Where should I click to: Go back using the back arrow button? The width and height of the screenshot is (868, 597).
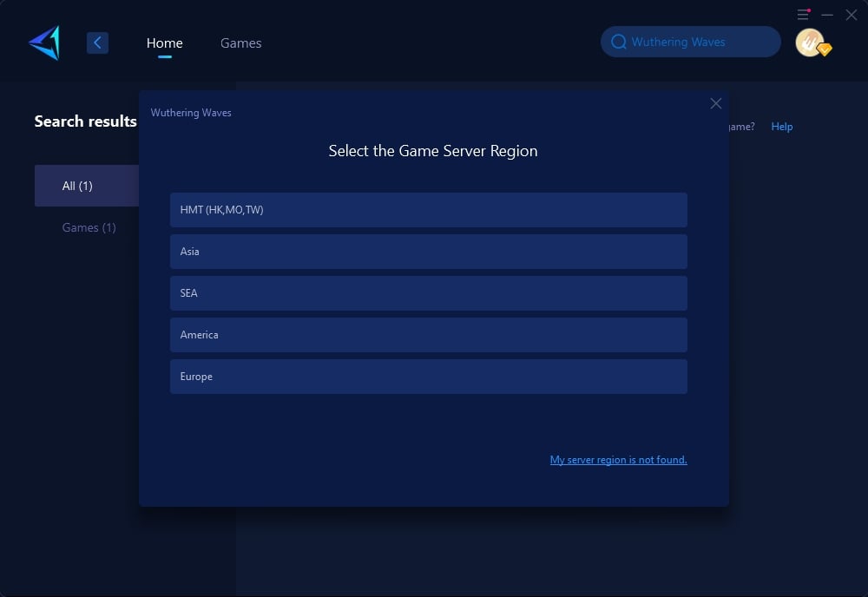point(97,43)
